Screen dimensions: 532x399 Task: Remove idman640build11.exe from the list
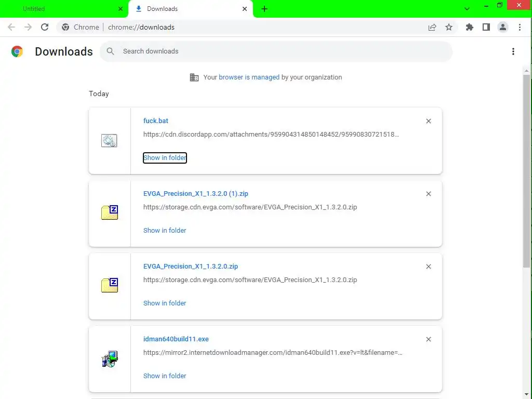point(429,339)
